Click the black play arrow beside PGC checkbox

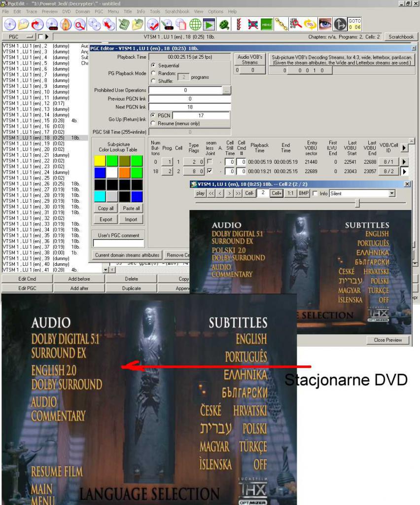click(x=47, y=36)
